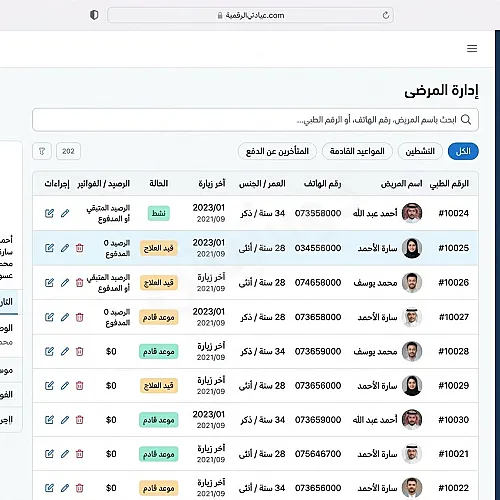
Task: Click the نشط status badge in row #10024
Action: pos(159,213)
